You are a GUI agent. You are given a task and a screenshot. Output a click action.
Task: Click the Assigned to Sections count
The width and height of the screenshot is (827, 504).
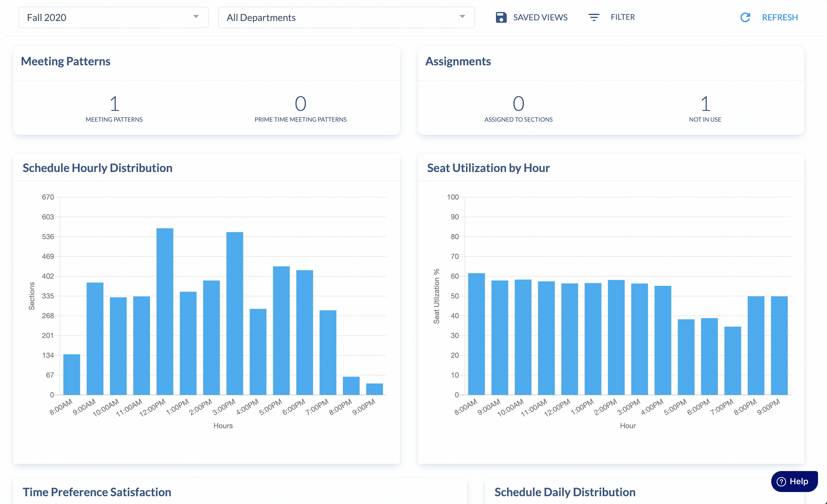click(518, 104)
